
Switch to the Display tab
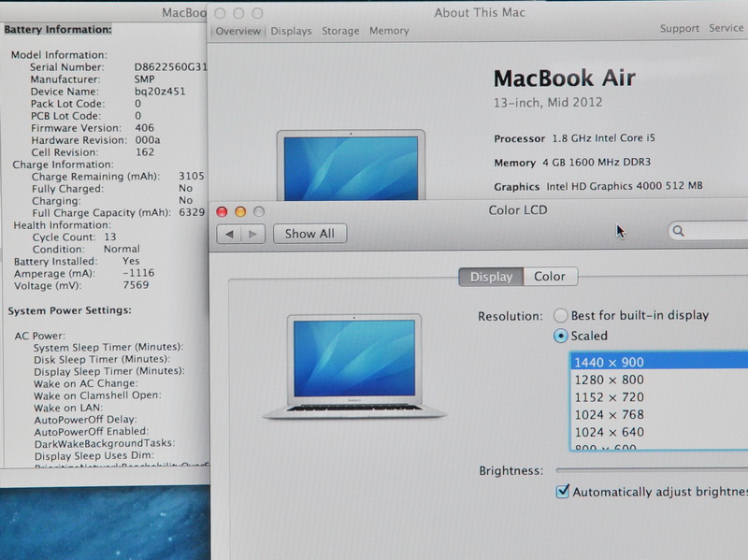click(491, 277)
